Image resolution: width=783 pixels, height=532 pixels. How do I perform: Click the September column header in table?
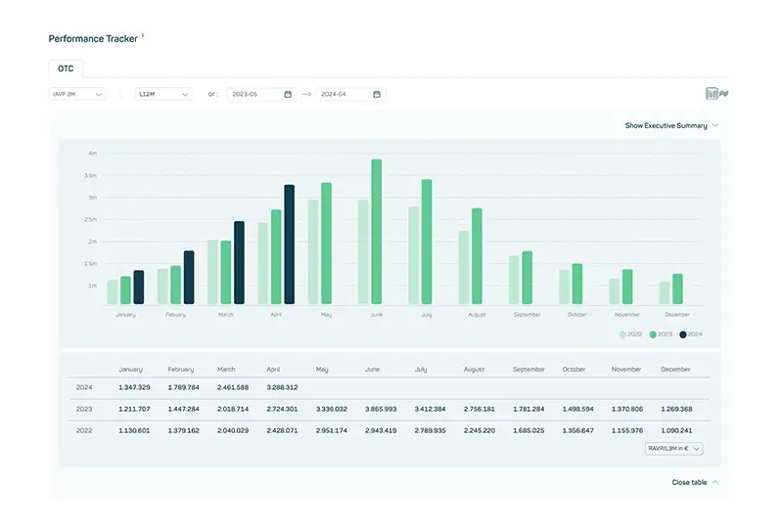coord(529,370)
